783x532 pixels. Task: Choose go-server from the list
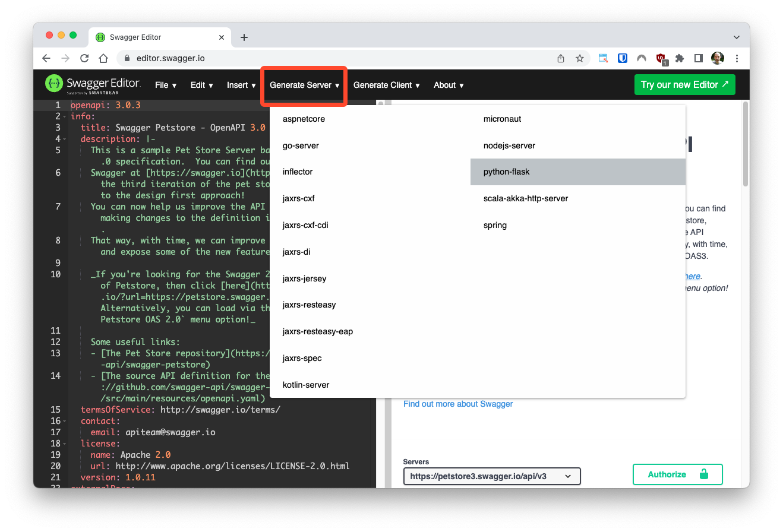(x=370, y=145)
